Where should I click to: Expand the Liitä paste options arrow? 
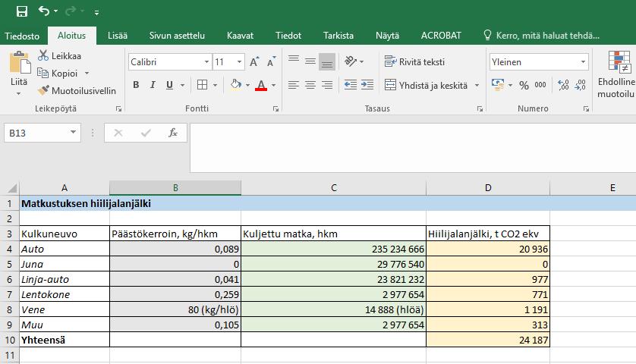(x=19, y=93)
